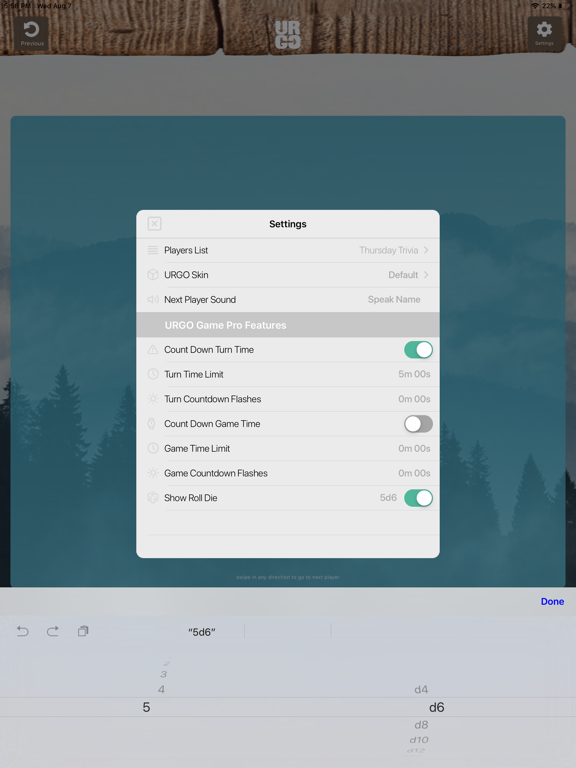Image resolution: width=576 pixels, height=768 pixels.
Task: Tap the Show Roll Die label
Action: 191,498
